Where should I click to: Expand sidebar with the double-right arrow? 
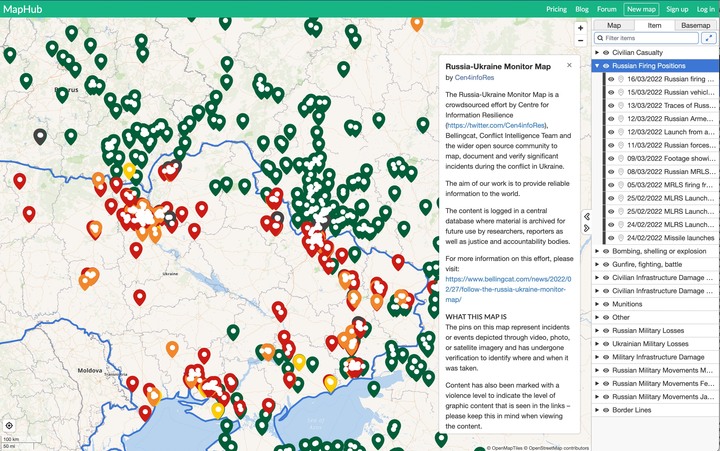click(587, 228)
